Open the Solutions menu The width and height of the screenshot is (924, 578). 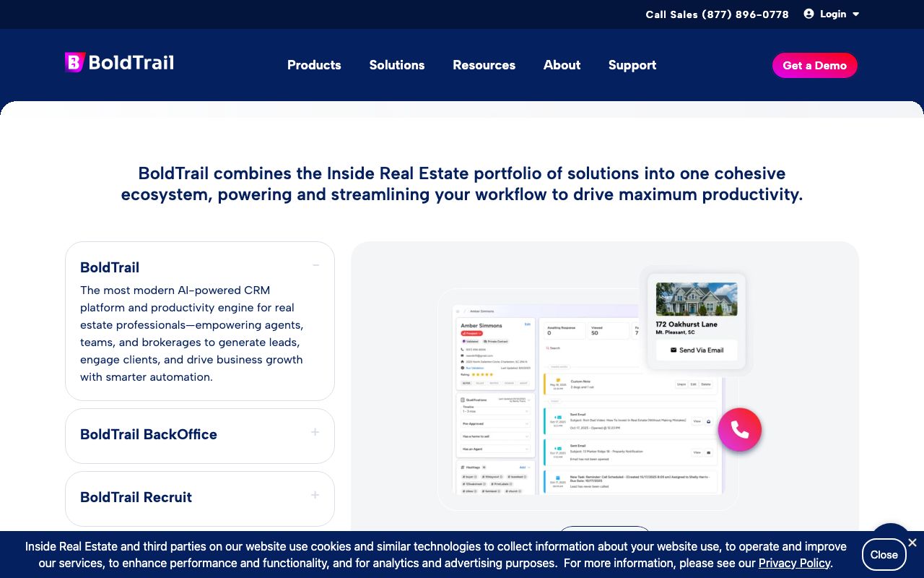click(x=397, y=65)
